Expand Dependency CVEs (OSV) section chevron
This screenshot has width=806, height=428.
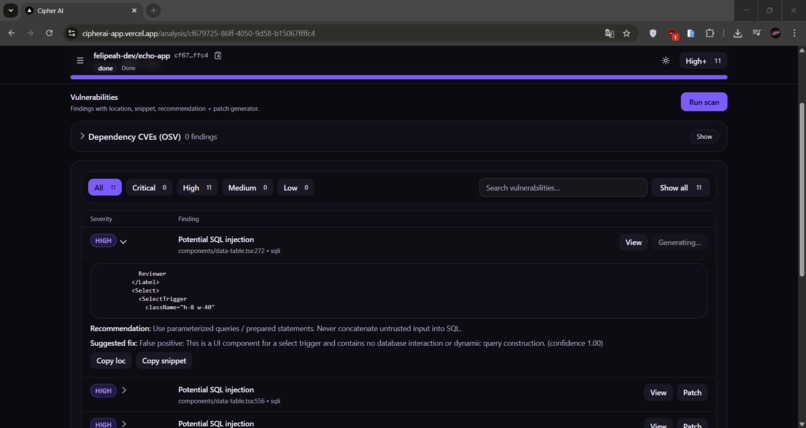[82, 136]
